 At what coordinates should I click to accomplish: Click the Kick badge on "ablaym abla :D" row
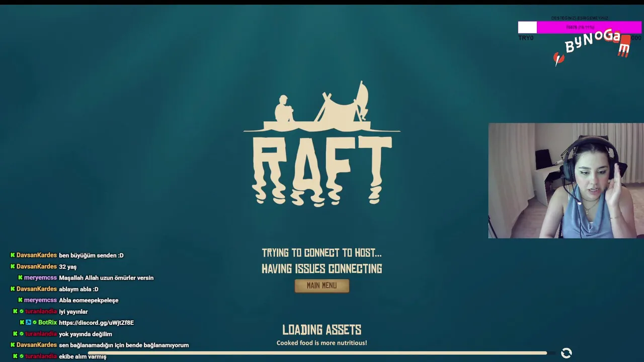coord(13,289)
